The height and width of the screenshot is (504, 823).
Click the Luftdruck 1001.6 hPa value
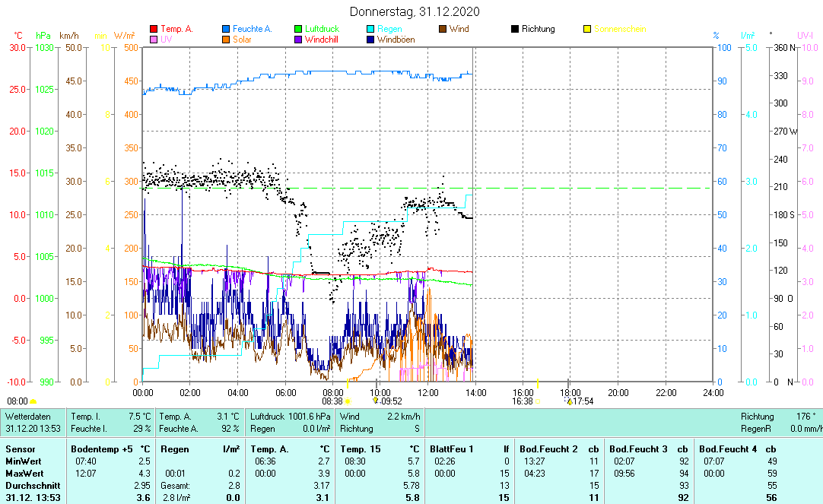(x=290, y=417)
